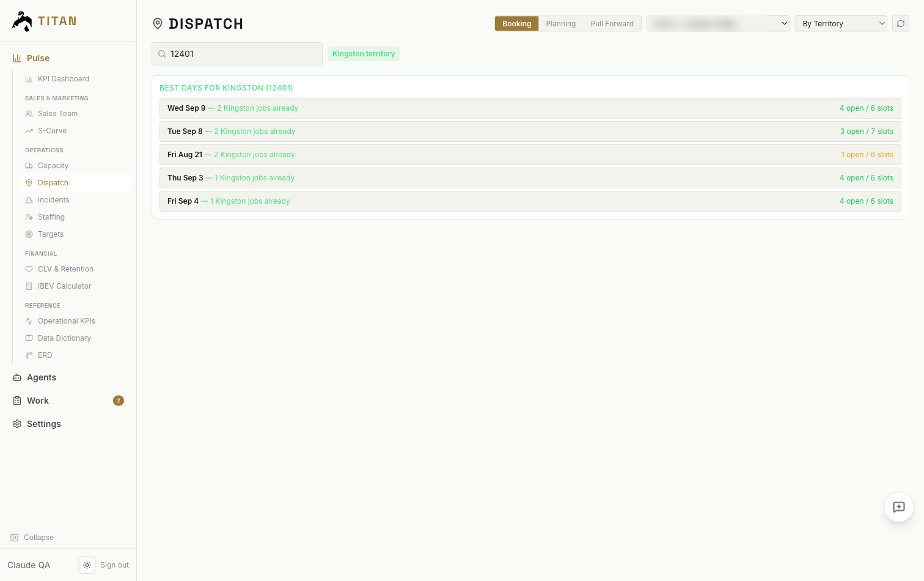Click the Incidents warning triangle icon
The height and width of the screenshot is (581, 924).
[x=29, y=200]
